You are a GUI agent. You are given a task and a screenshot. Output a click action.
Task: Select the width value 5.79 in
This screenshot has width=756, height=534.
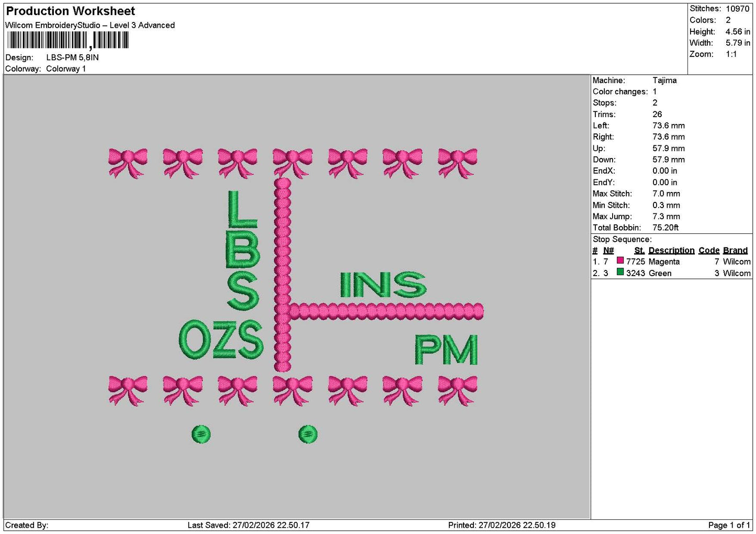pos(738,43)
